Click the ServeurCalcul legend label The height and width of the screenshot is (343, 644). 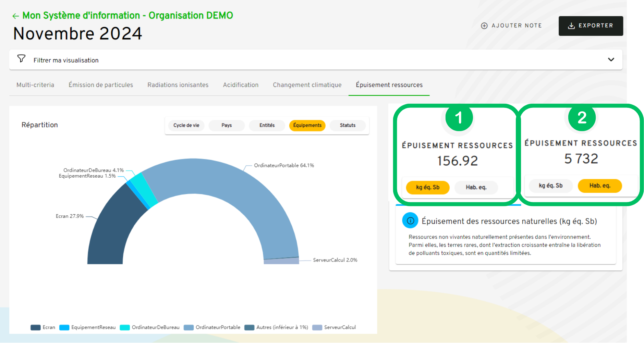(340, 328)
